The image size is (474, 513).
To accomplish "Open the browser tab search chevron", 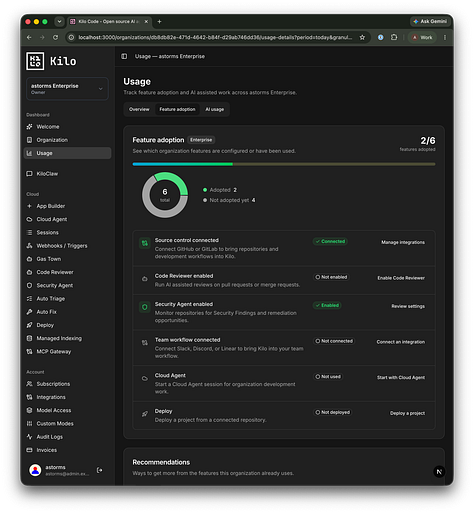I will pos(59,22).
